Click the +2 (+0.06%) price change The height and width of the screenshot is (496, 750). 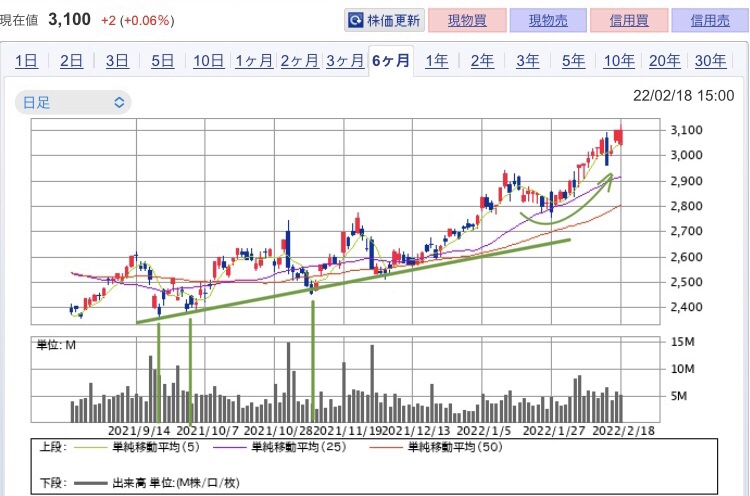[138, 21]
